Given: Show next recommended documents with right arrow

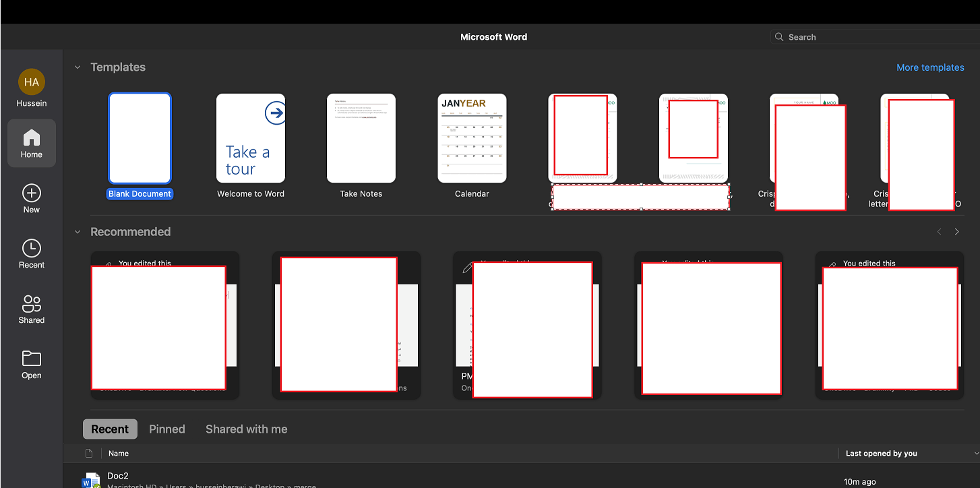Looking at the screenshot, I should coord(956,232).
